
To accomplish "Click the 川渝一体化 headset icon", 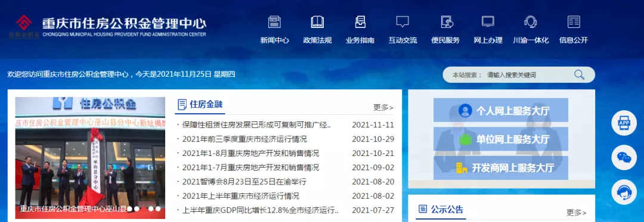I will tap(531, 21).
